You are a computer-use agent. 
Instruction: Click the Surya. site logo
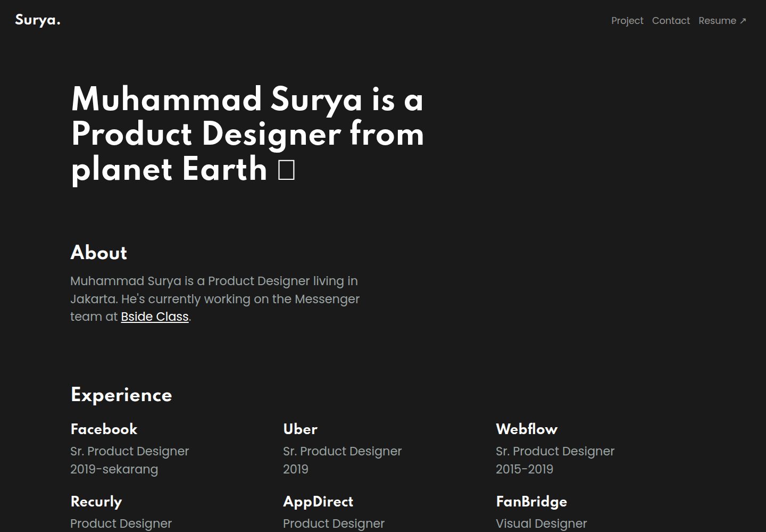pos(38,20)
